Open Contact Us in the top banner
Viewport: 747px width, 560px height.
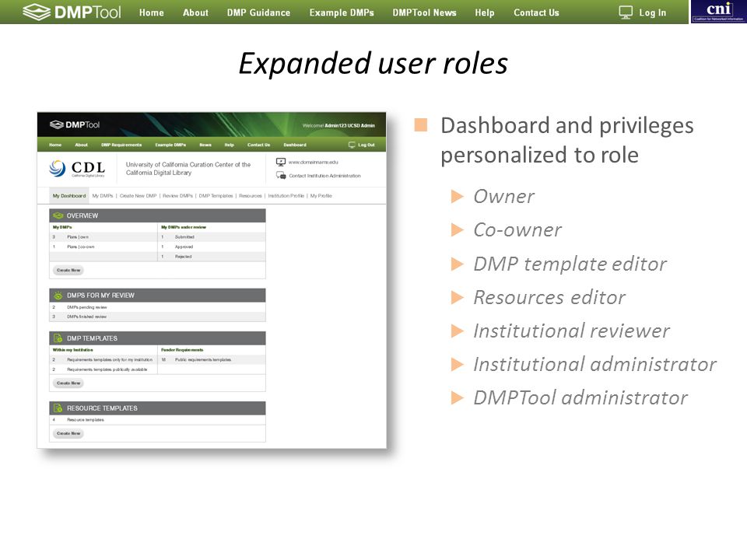tap(536, 13)
